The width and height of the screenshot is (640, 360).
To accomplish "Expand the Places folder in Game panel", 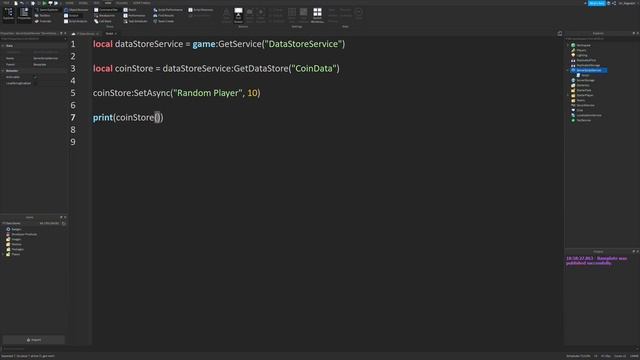I will tap(4, 254).
